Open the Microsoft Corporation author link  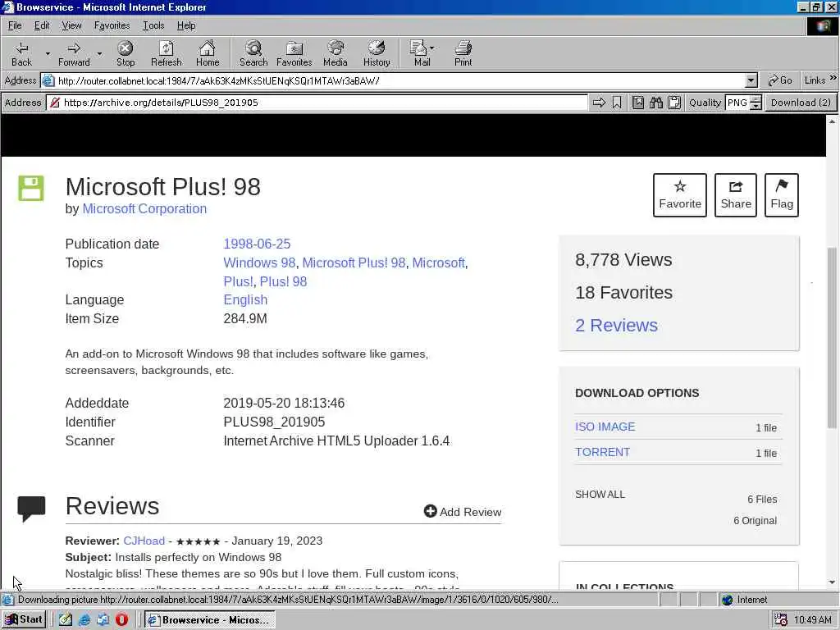pos(144,208)
